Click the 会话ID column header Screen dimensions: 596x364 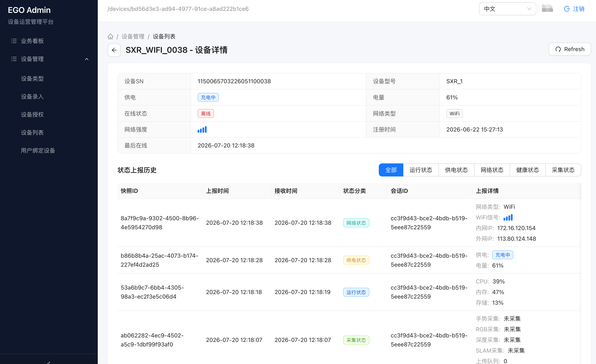[x=399, y=191]
